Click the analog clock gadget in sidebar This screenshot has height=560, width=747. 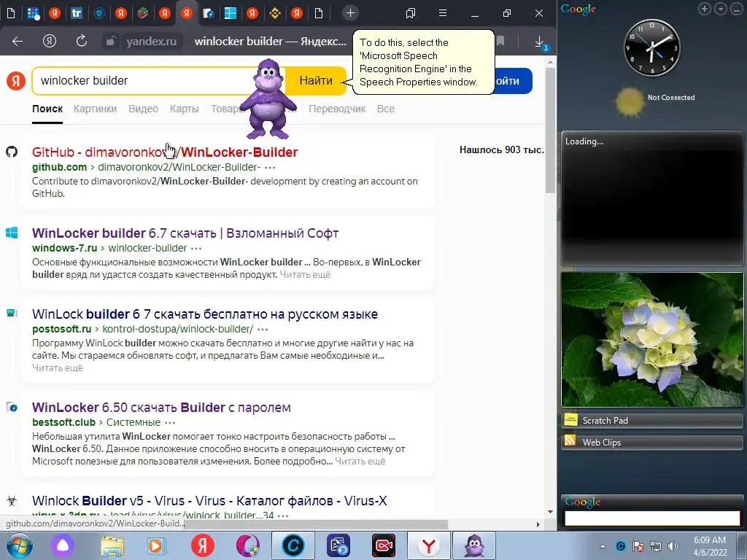click(x=651, y=47)
